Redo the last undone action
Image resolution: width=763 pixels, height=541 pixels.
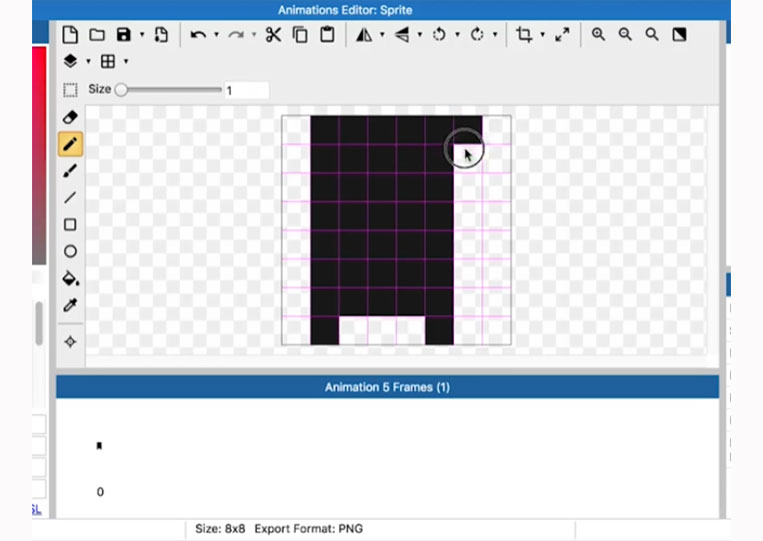coord(236,35)
